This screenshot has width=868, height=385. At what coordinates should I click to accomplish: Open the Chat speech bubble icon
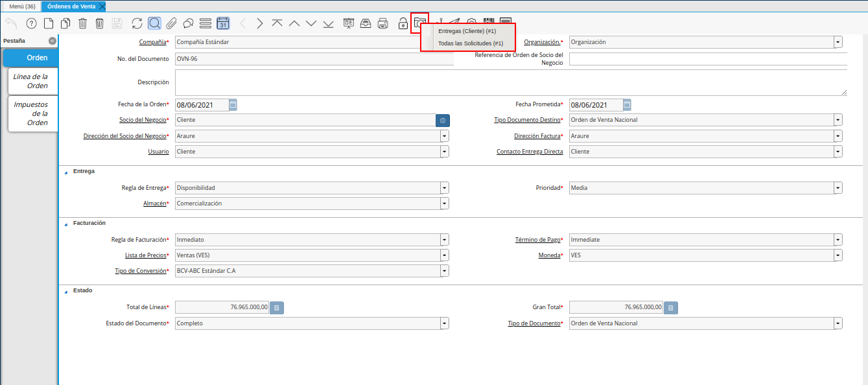189,23
